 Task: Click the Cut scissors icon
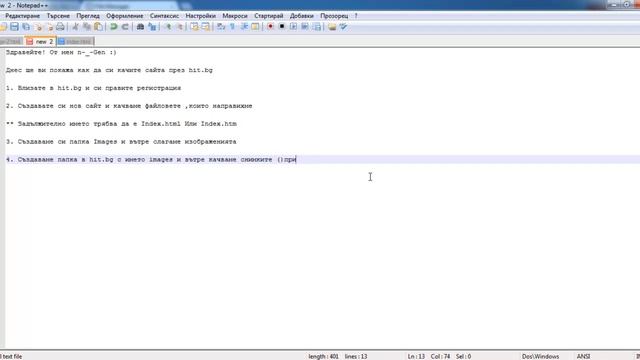(x=76, y=27)
